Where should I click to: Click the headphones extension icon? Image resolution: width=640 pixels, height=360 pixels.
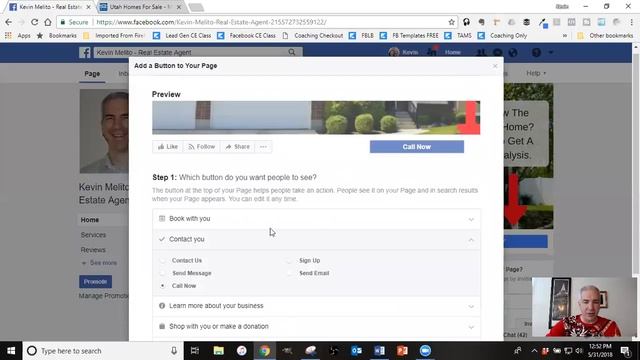point(466,22)
